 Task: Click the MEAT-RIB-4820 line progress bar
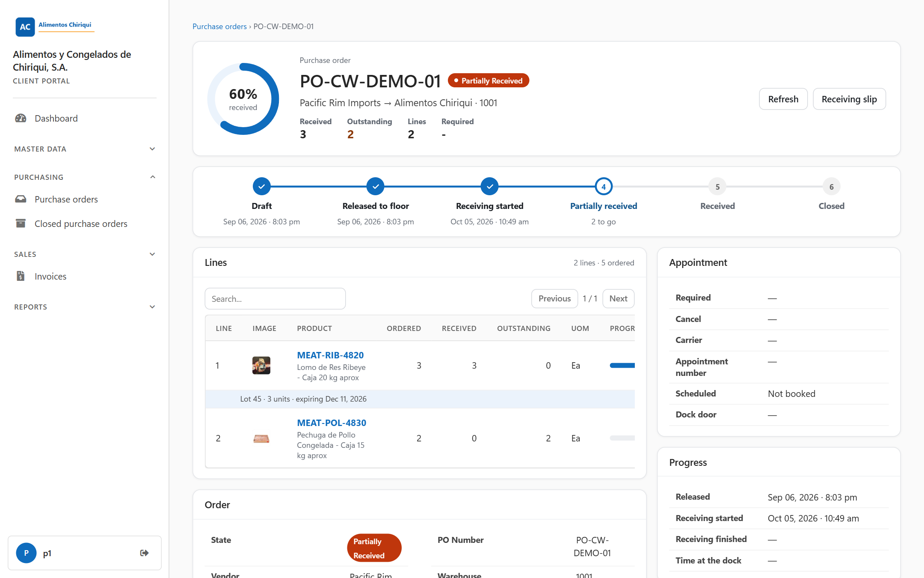point(622,365)
